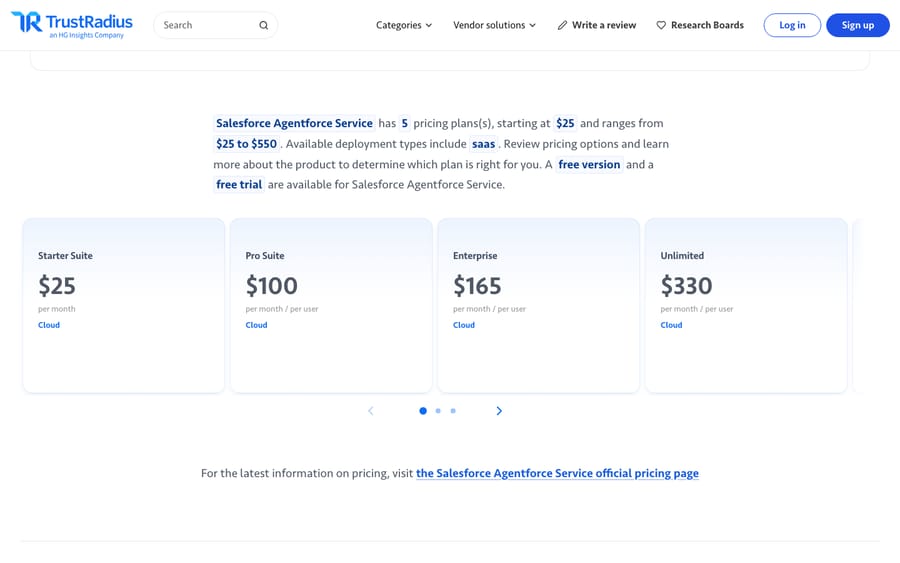The width and height of the screenshot is (900, 563).
Task: Click the $165 Enterprise price
Action: tap(477, 286)
